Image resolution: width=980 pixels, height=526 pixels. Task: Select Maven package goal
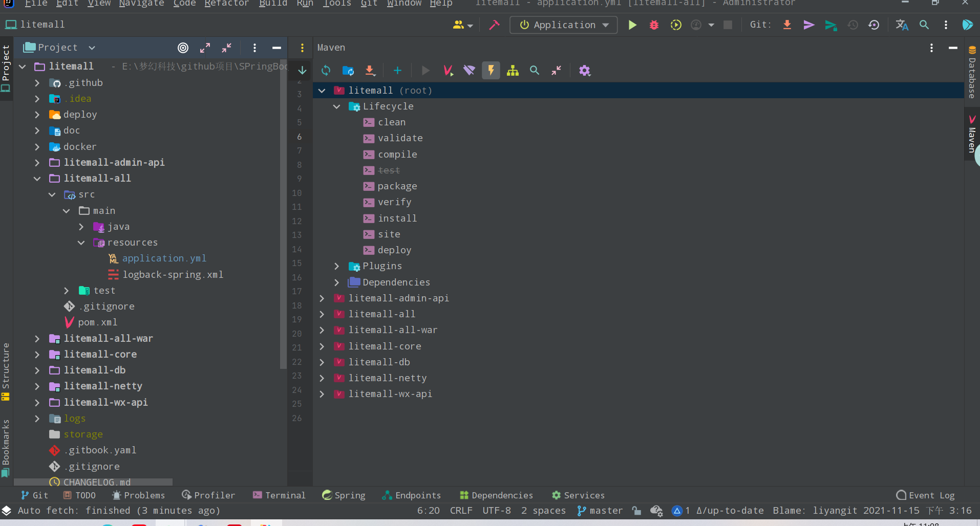tap(397, 186)
